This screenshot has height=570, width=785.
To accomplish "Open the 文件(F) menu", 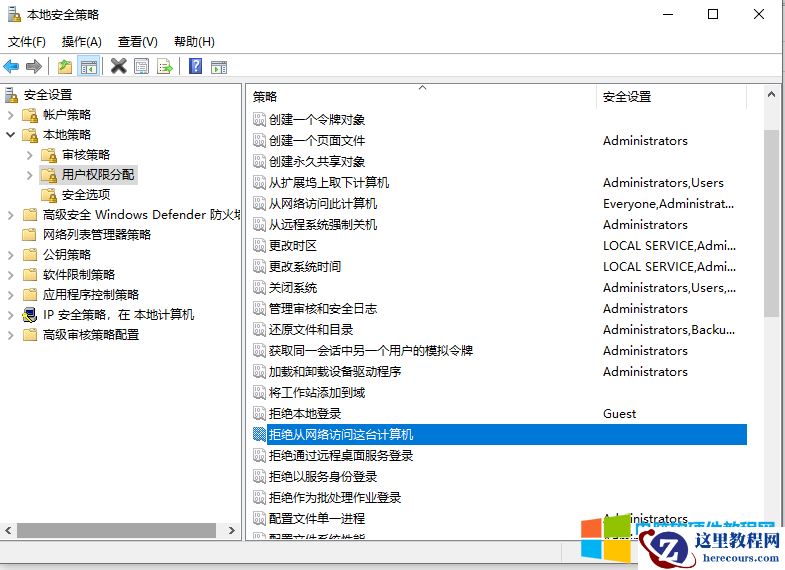I will pyautogui.click(x=27, y=42).
